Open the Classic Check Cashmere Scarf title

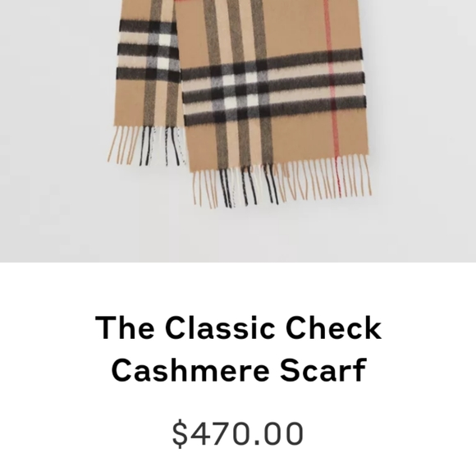pyautogui.click(x=238, y=349)
